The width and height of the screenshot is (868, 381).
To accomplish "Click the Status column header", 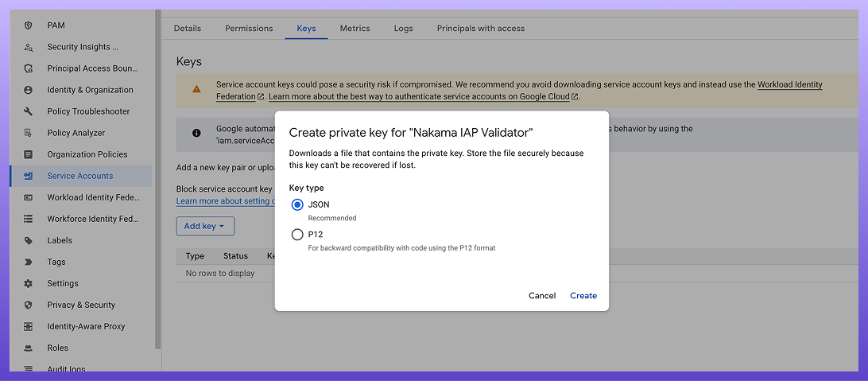I will tap(235, 256).
